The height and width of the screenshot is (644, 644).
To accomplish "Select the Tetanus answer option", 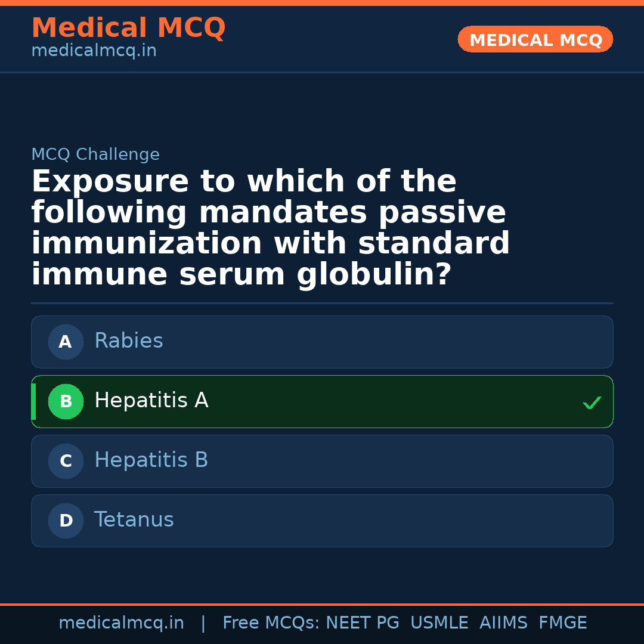I will (322, 521).
